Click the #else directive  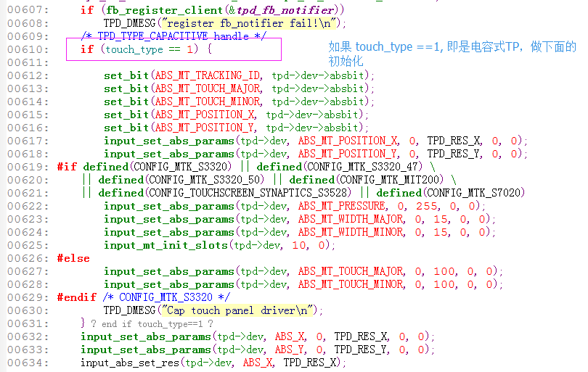pos(73,258)
